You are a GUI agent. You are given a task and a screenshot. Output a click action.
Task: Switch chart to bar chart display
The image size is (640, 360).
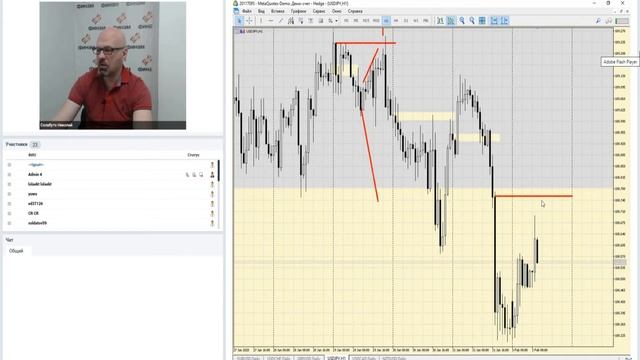(x=440, y=21)
